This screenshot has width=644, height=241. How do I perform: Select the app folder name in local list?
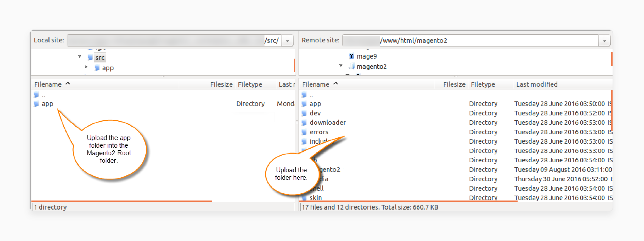pos(47,104)
